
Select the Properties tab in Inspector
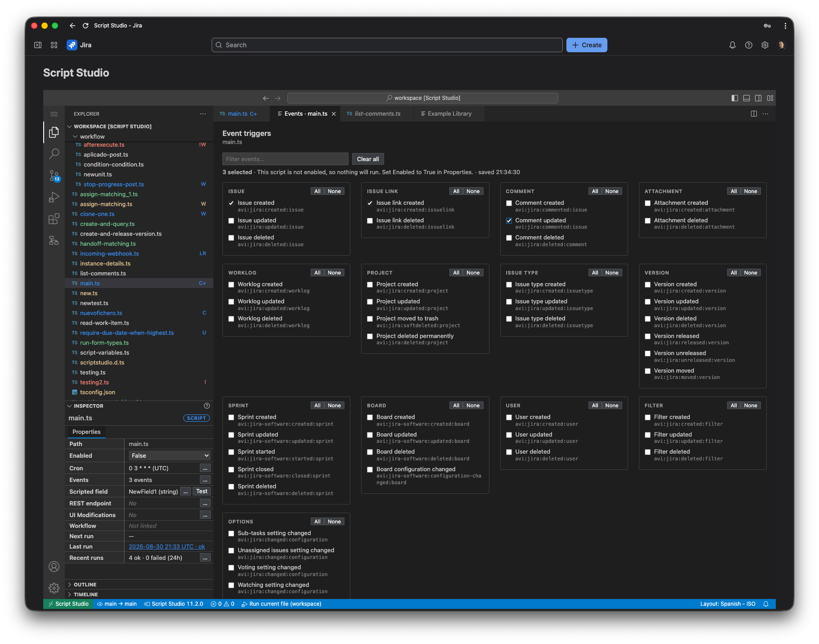point(86,432)
